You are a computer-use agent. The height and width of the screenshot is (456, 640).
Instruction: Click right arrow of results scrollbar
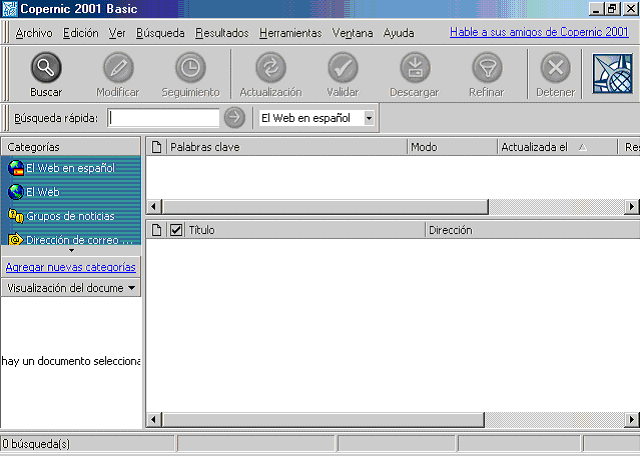(632, 419)
